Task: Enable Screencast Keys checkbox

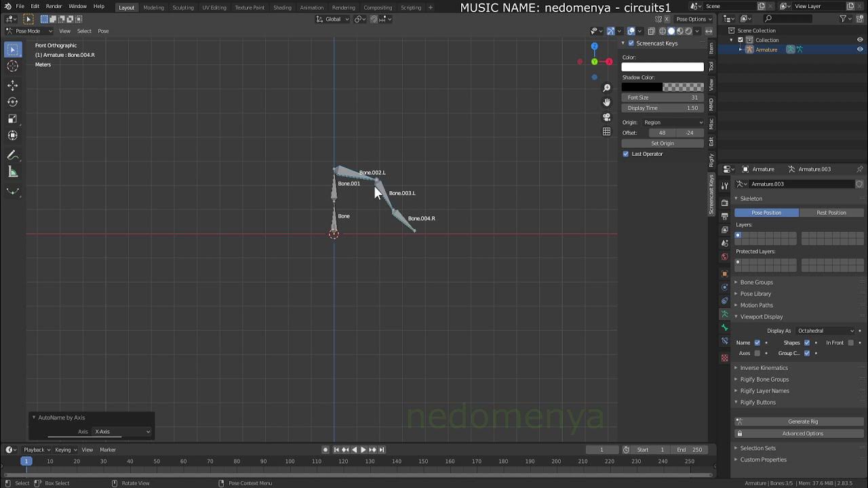Action: coord(631,43)
